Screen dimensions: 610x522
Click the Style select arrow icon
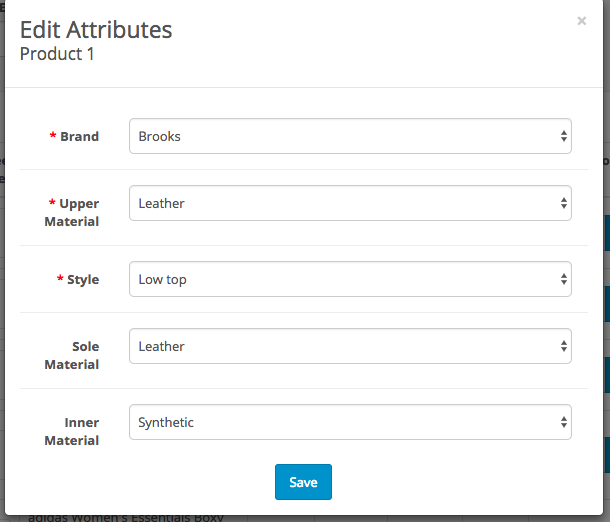[564, 279]
